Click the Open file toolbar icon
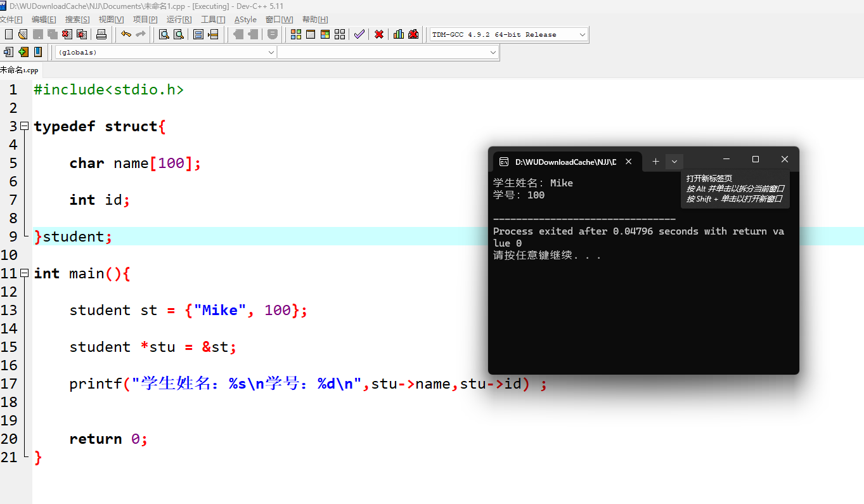 [23, 34]
